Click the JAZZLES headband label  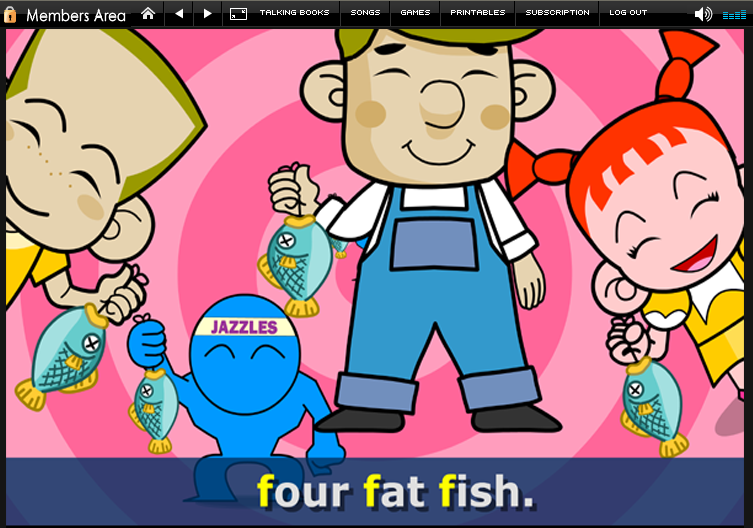click(244, 327)
